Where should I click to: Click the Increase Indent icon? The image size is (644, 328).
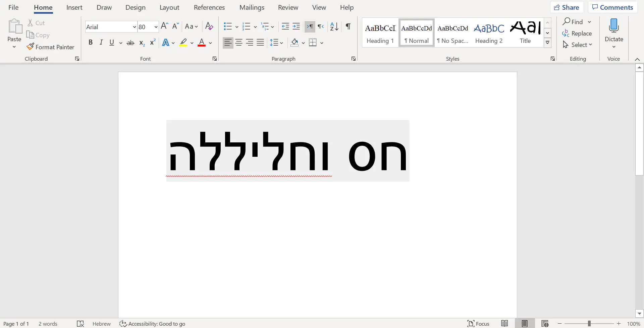296,26
